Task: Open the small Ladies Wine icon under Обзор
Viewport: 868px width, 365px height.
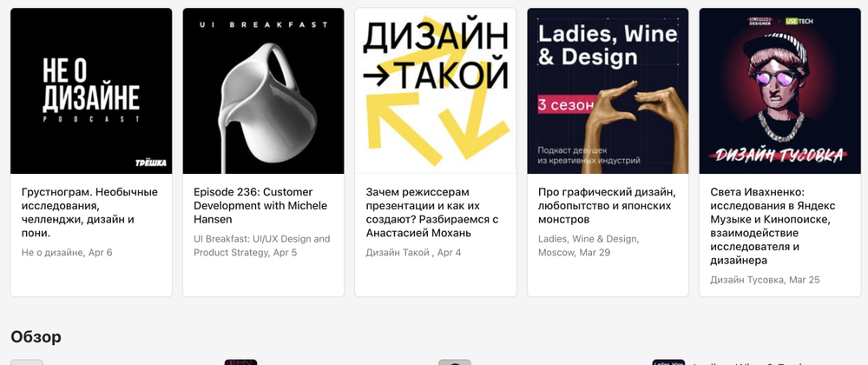Action: tap(668, 362)
